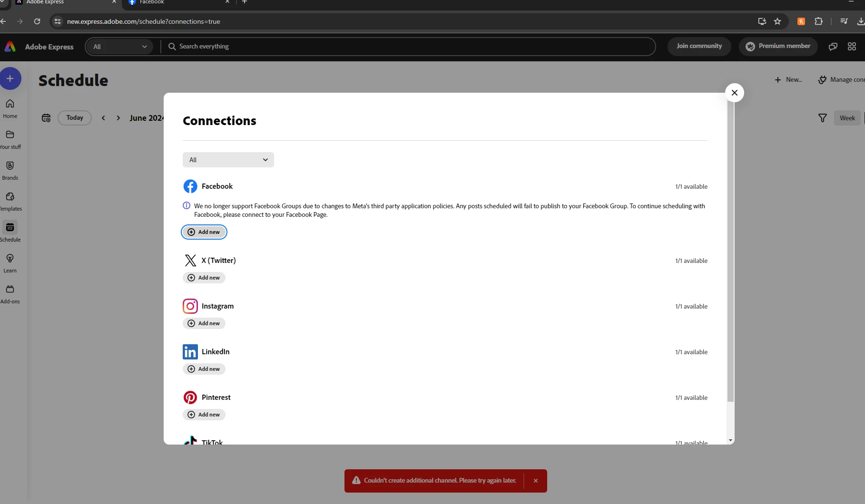Click the site information icon in address bar

[58, 21]
